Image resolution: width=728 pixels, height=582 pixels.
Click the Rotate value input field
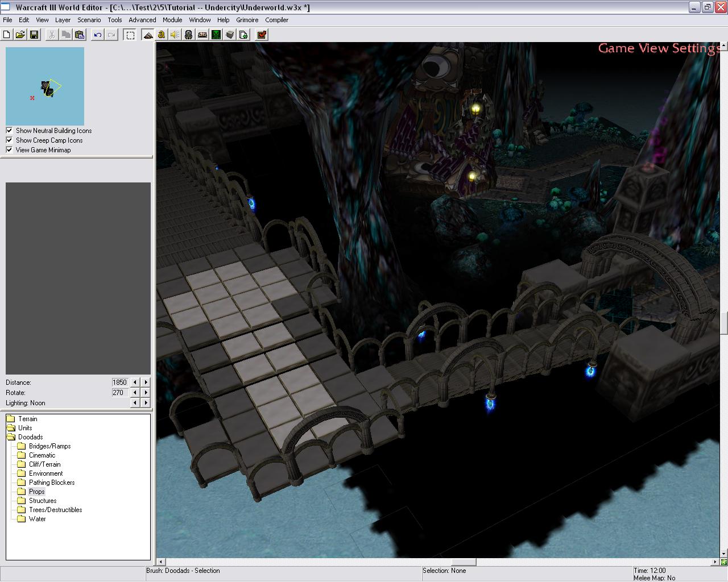click(120, 393)
